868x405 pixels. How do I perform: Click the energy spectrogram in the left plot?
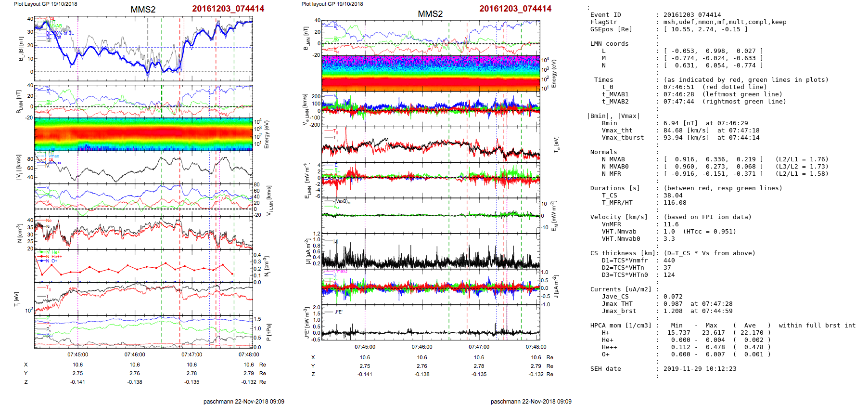[143, 134]
